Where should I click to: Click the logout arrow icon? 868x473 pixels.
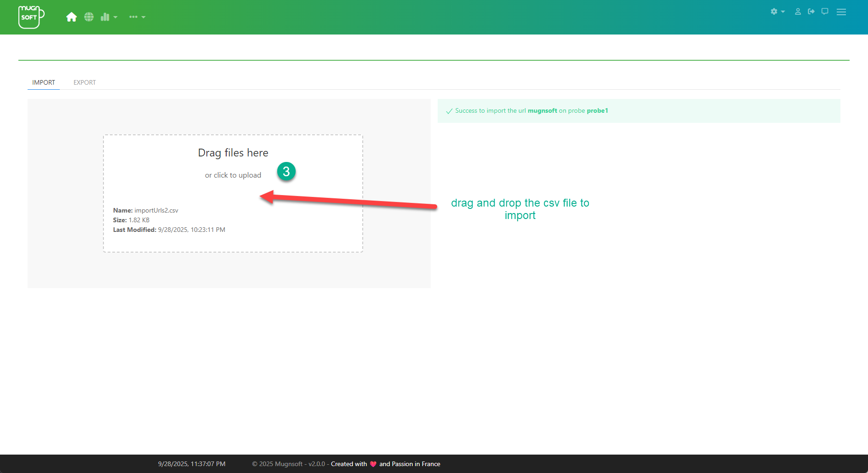pos(811,12)
